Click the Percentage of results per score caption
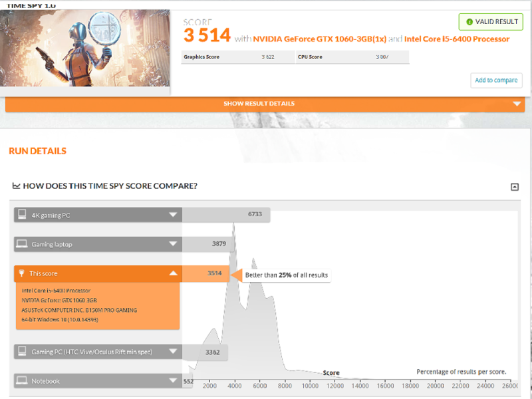Screen dimensions: 532x399 pyautogui.click(x=462, y=372)
